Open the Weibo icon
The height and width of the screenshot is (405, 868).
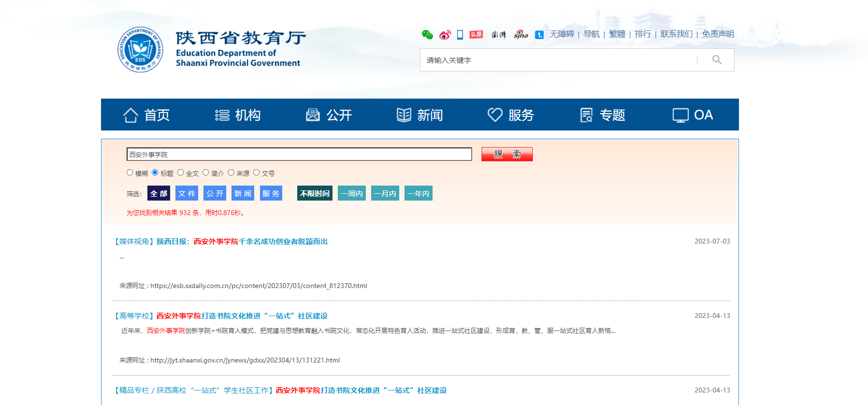tap(445, 35)
